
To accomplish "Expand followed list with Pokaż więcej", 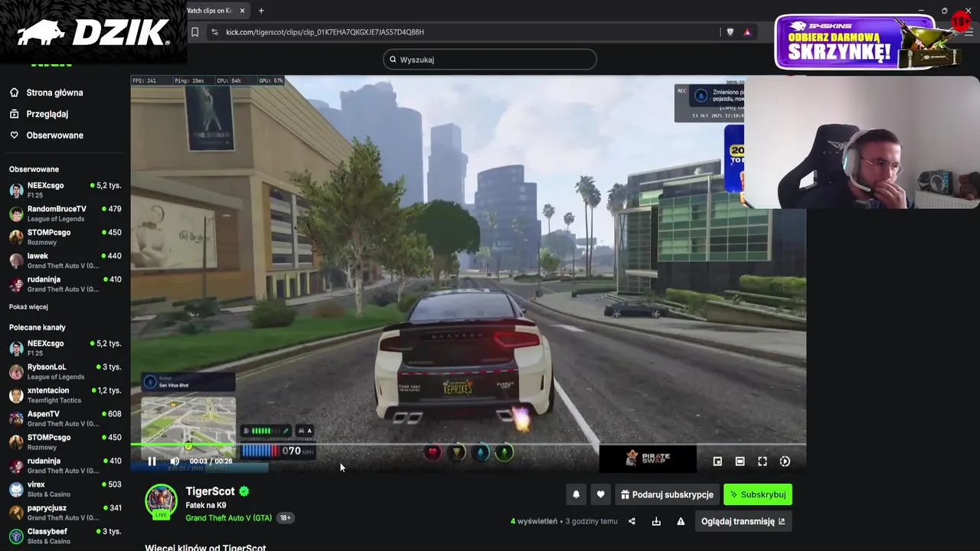I will click(28, 307).
